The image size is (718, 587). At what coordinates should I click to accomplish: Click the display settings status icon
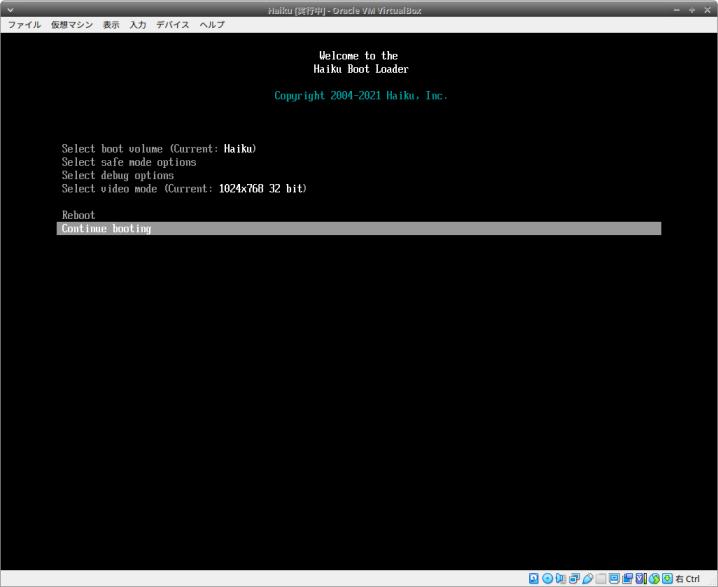[x=615, y=579]
